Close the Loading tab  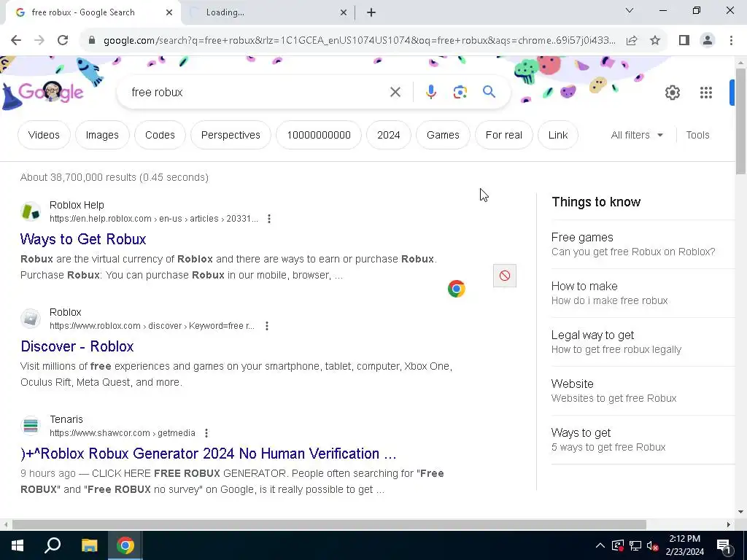click(344, 12)
